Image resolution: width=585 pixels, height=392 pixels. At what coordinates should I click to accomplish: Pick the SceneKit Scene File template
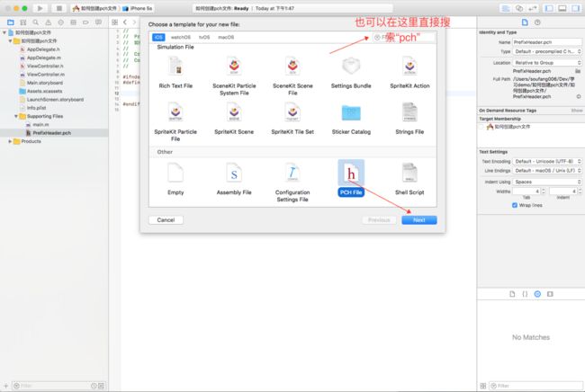pos(292,76)
